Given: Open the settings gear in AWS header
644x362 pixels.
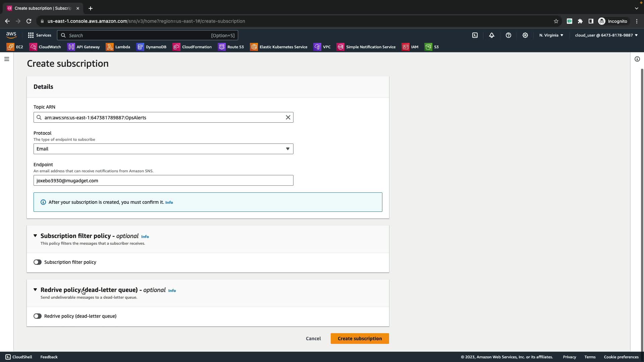Looking at the screenshot, I should click(x=525, y=35).
